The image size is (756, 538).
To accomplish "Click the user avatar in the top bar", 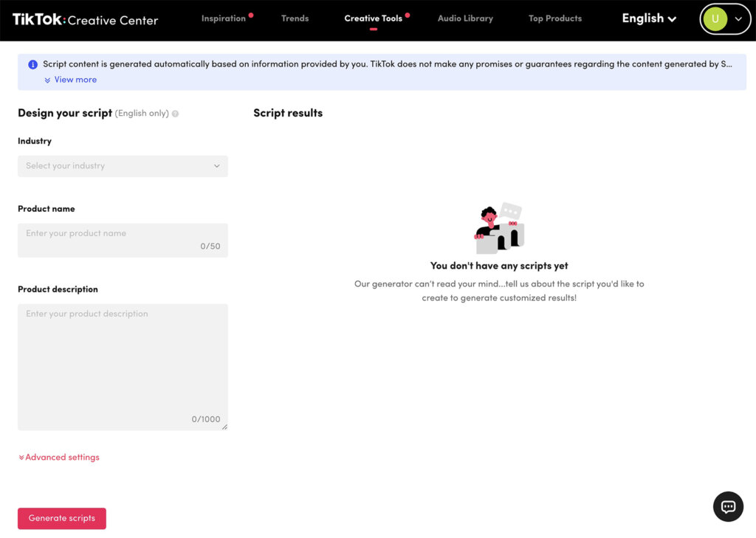I will (715, 18).
